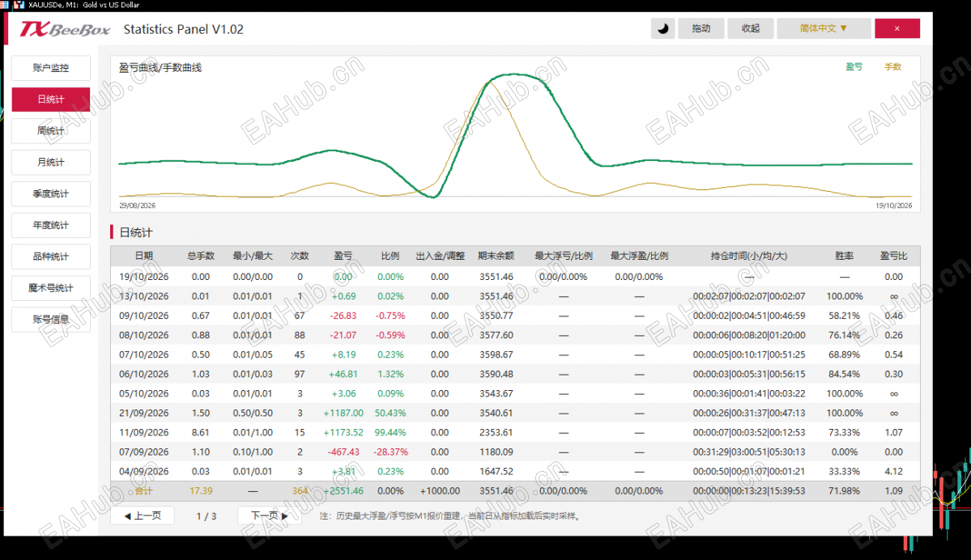Open the 年度统计 tab
971x560 pixels.
pos(51,225)
